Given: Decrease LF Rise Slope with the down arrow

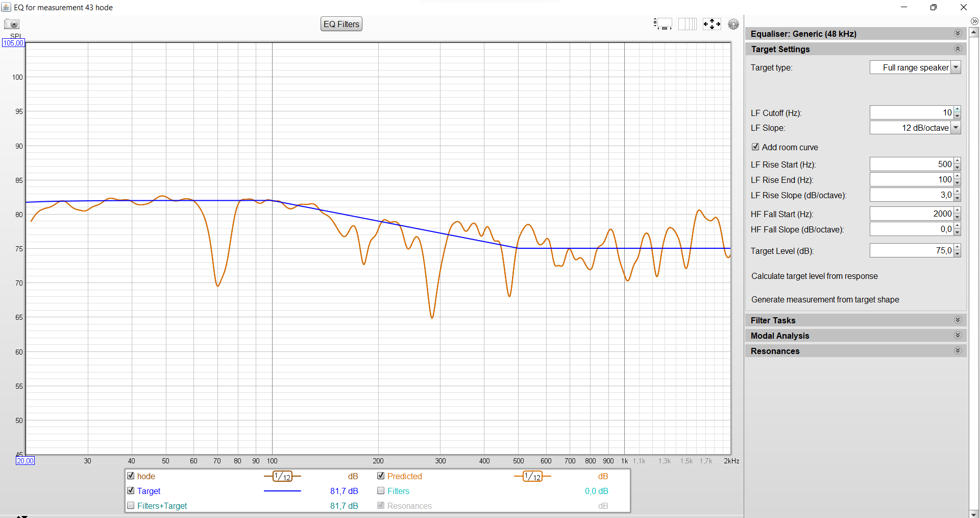Looking at the screenshot, I should pos(958,198).
